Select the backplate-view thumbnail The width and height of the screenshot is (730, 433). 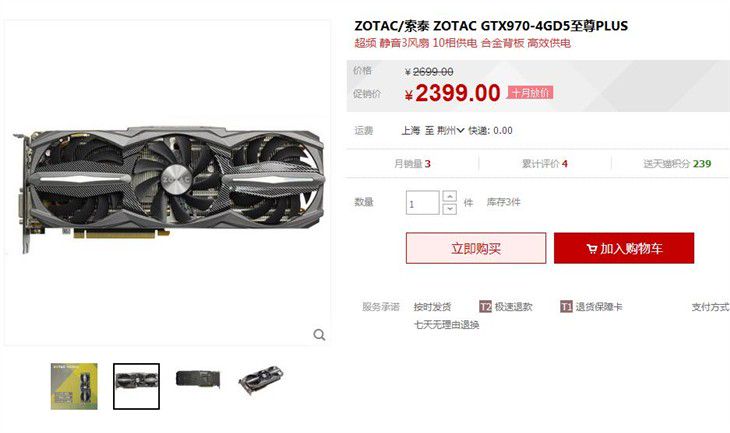[x=198, y=379]
